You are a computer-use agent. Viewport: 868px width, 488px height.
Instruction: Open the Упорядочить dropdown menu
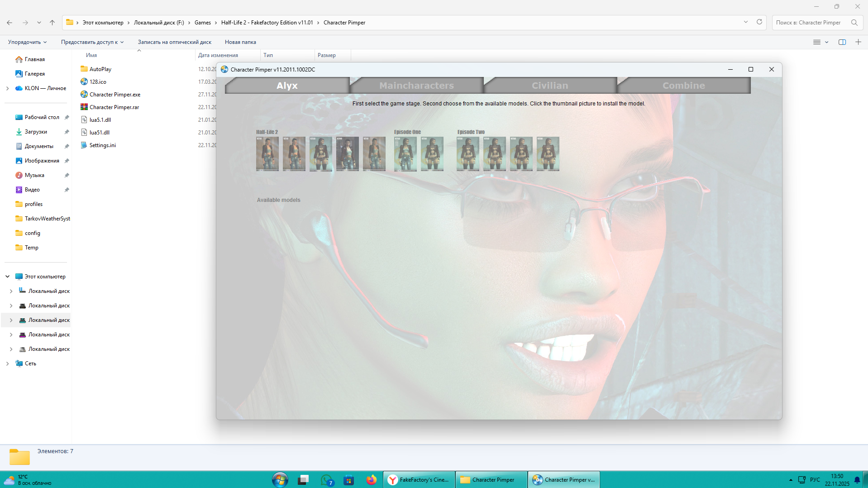27,42
